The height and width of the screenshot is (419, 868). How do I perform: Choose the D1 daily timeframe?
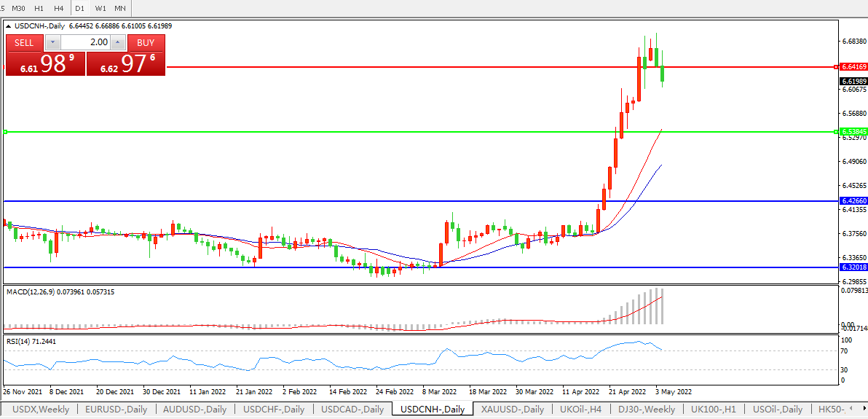(80, 8)
